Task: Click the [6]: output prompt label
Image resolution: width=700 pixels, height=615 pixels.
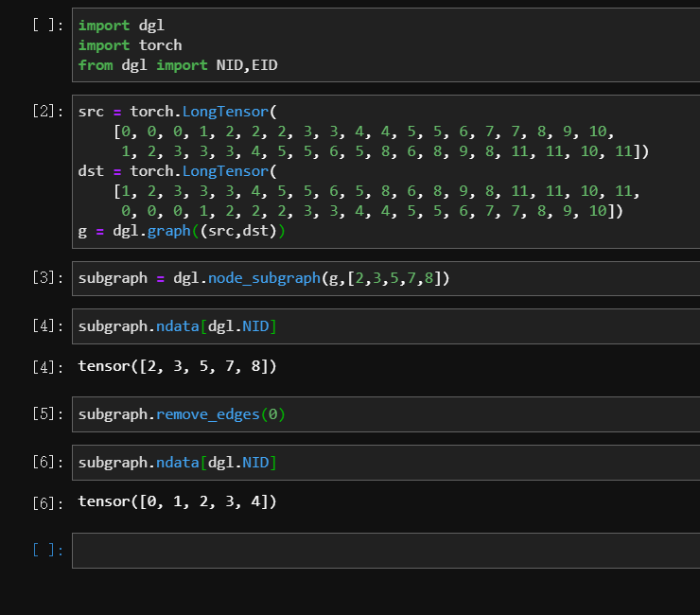Action: pos(47,503)
